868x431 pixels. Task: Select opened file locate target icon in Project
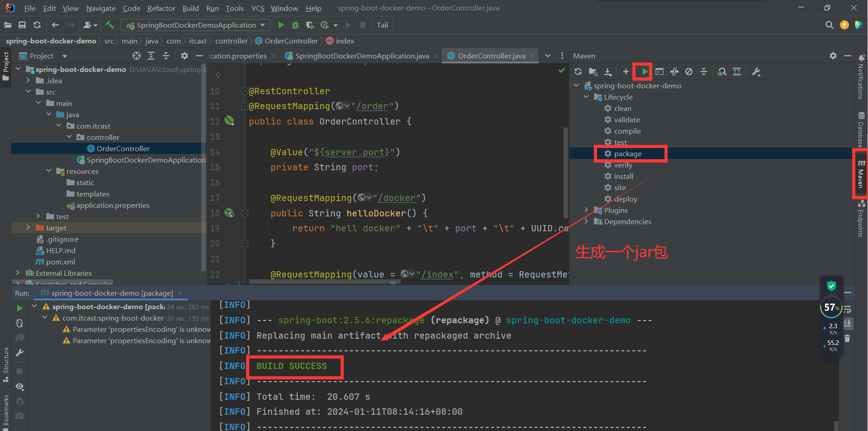[x=137, y=56]
